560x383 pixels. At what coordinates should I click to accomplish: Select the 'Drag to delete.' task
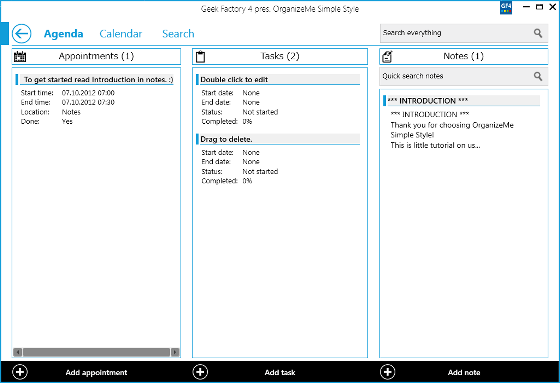278,139
